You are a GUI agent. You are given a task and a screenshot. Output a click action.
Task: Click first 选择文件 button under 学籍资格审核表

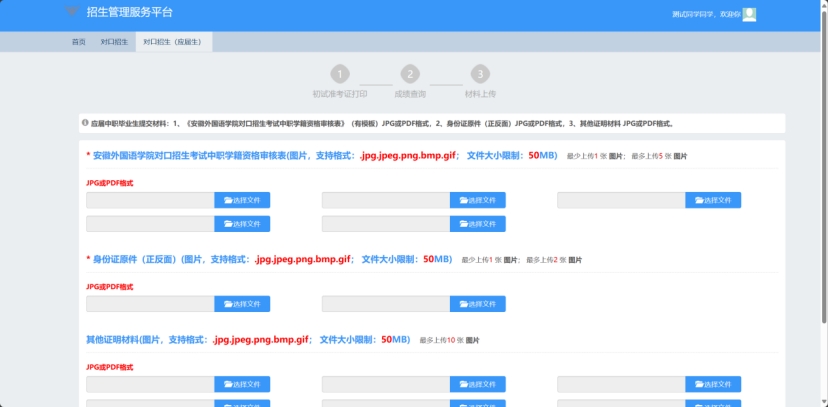click(x=242, y=200)
